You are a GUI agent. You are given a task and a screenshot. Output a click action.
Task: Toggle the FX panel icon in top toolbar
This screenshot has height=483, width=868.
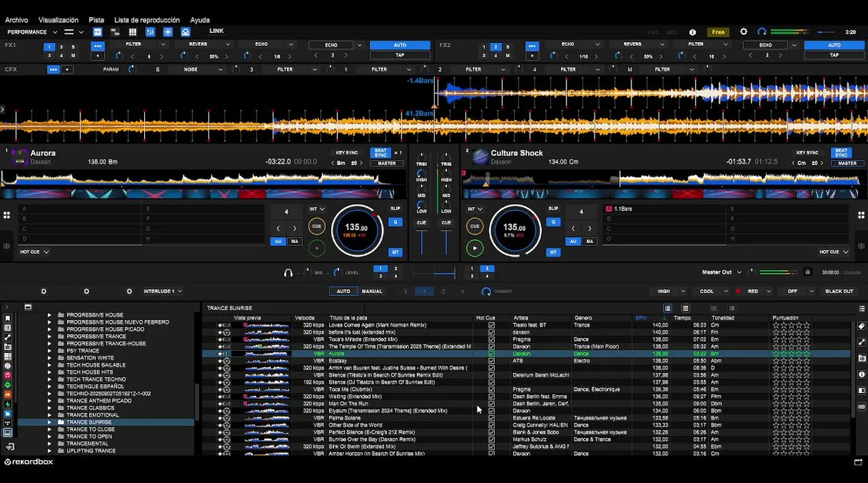point(97,32)
